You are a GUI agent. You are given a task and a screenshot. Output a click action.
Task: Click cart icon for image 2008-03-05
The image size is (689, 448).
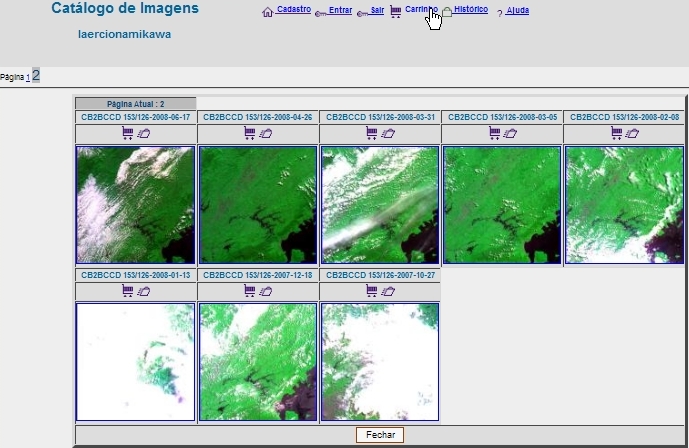494,133
